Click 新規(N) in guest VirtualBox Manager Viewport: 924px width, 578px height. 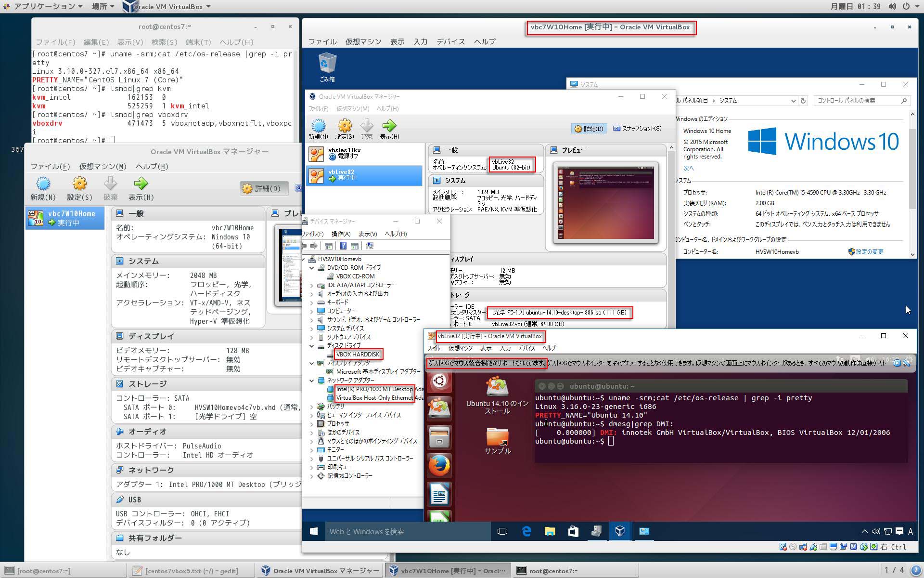(x=318, y=129)
